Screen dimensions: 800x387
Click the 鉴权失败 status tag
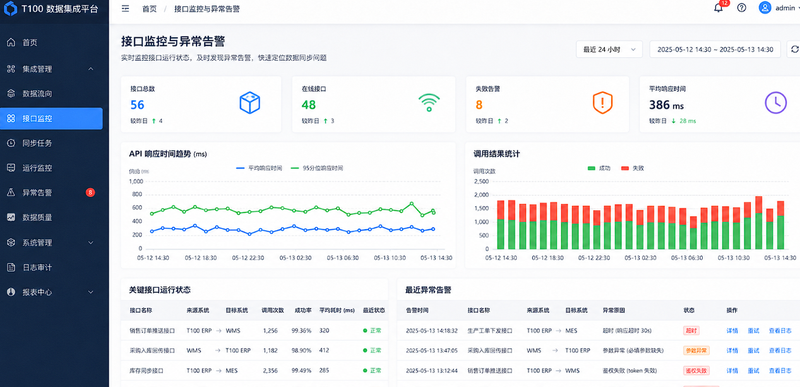click(696, 370)
